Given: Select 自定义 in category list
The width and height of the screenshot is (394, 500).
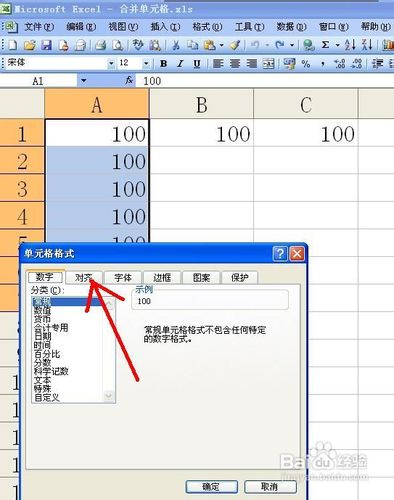Looking at the screenshot, I should [47, 397].
